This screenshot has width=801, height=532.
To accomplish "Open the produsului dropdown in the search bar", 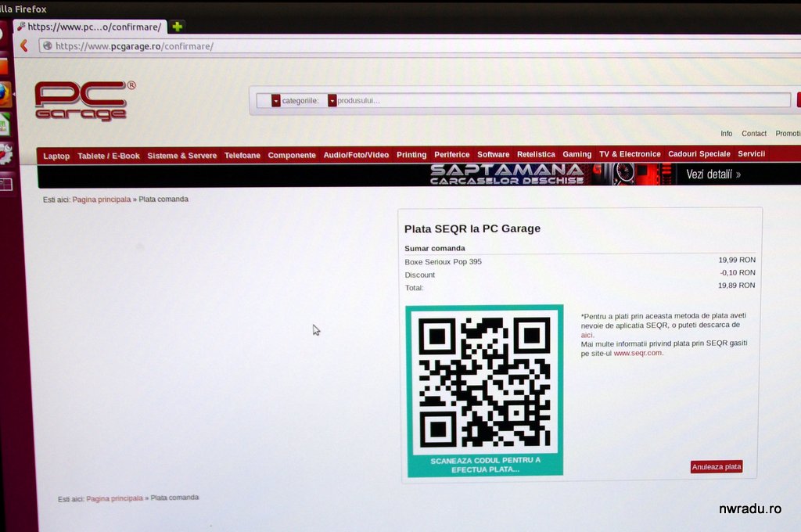I will click(332, 100).
